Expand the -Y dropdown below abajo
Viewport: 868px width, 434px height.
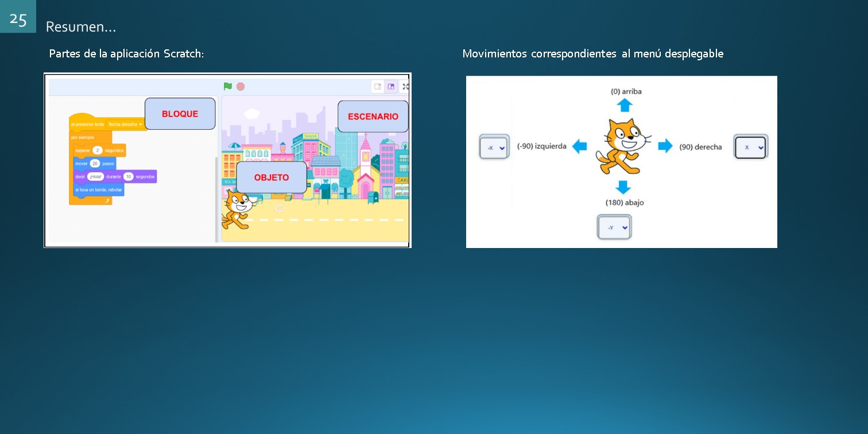(614, 228)
